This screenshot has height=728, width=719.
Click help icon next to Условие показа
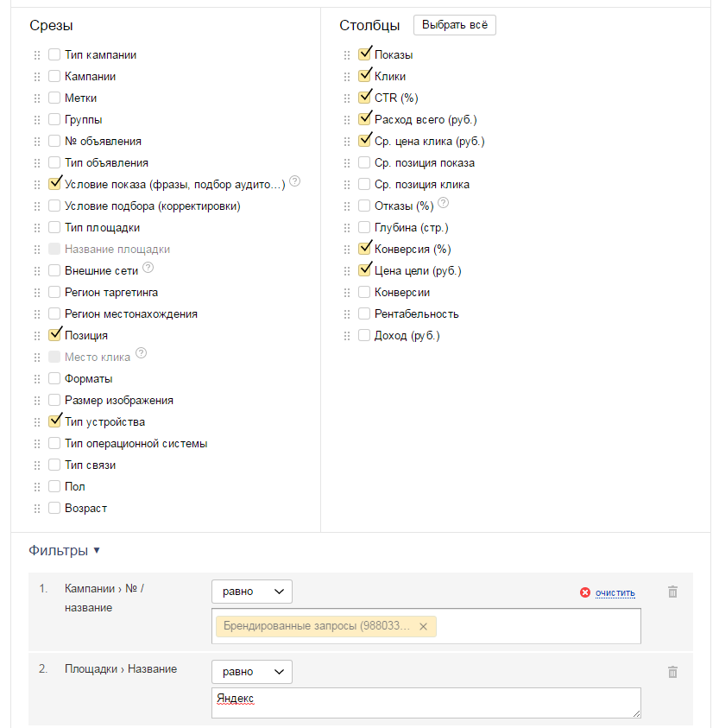tap(295, 181)
